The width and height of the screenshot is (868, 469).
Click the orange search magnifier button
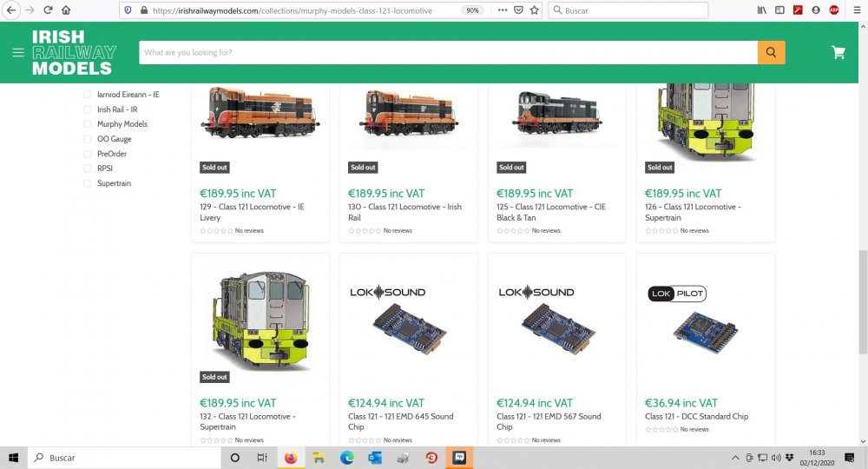tap(771, 52)
